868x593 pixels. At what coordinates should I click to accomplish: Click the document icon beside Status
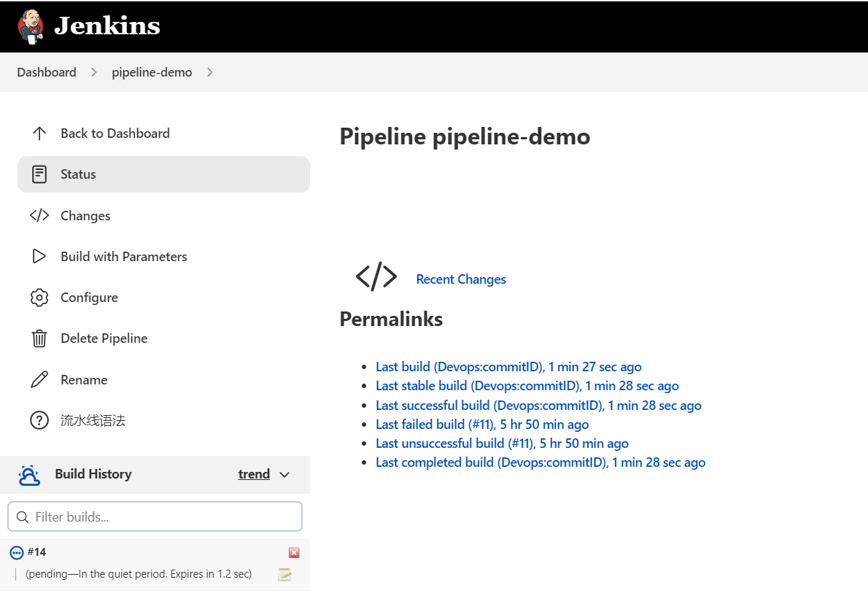pos(39,174)
